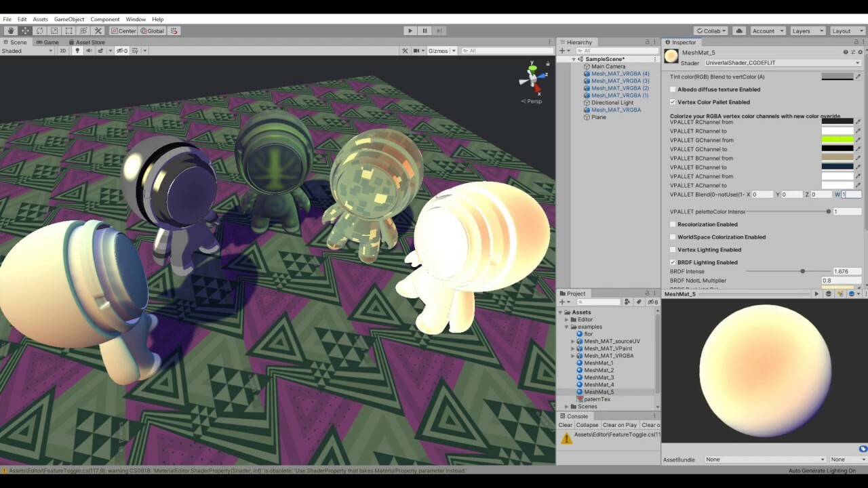Open the Layout dropdown
868x488 pixels.
pos(847,30)
